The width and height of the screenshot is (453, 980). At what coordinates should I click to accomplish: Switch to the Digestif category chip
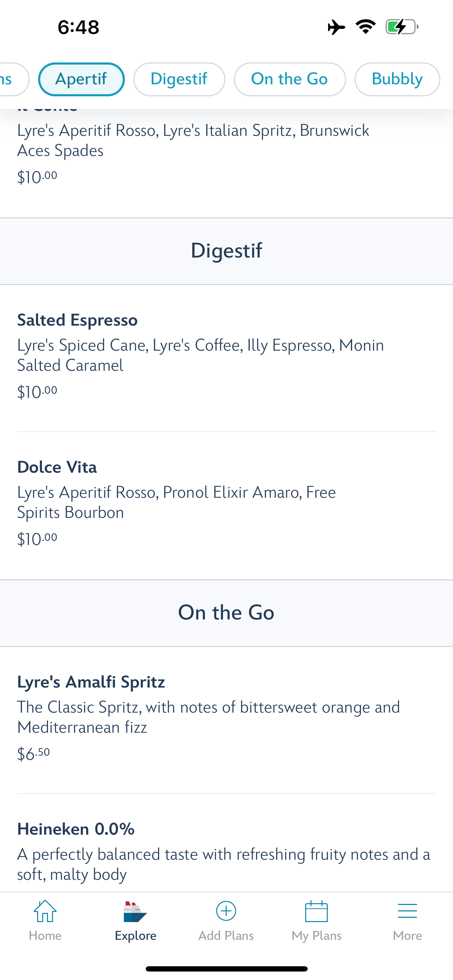[x=179, y=79]
